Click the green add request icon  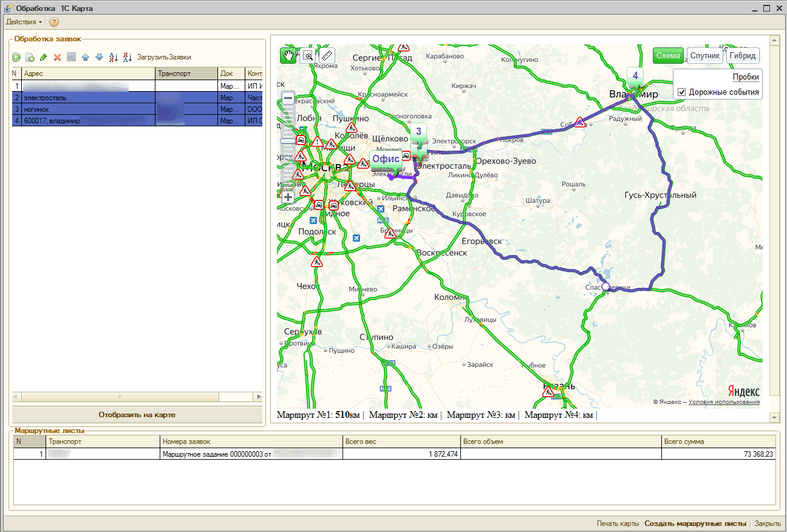pos(16,57)
